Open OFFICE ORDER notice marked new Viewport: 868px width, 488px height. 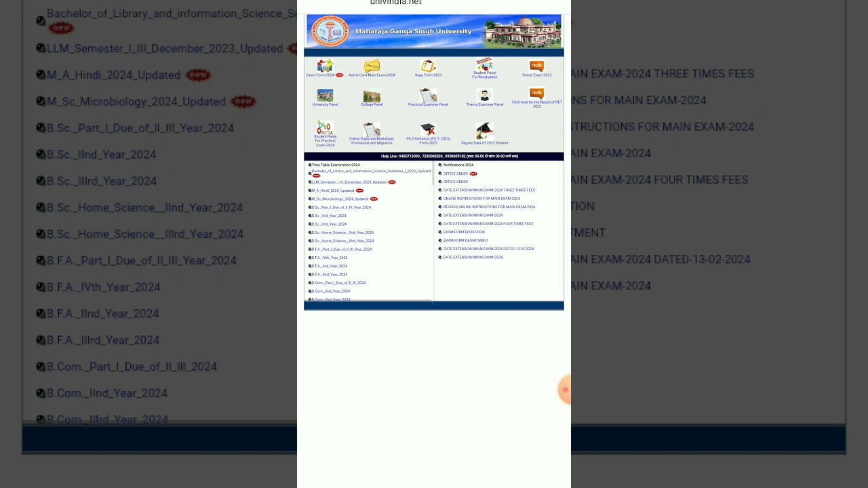coord(456,174)
